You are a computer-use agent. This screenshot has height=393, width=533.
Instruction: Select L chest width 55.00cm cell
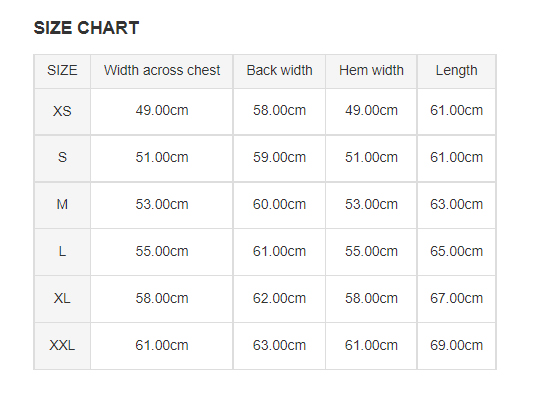pos(162,252)
